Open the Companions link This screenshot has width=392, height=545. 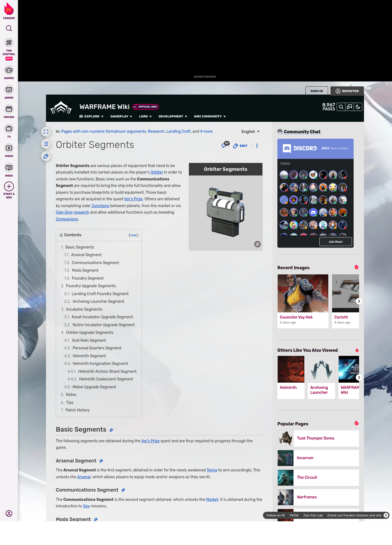(x=67, y=219)
